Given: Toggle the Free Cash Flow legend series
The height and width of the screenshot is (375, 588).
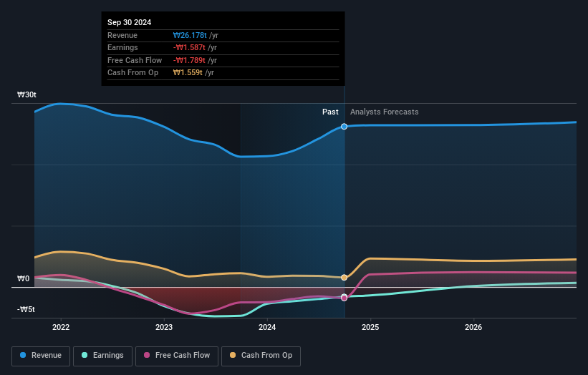Looking at the screenshot, I should tap(177, 356).
